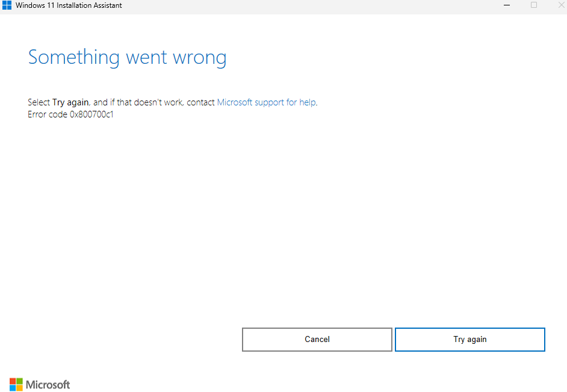Click the Windows 11 Installation Assistant title bar icon
This screenshot has height=392, width=567.
click(x=8, y=5)
